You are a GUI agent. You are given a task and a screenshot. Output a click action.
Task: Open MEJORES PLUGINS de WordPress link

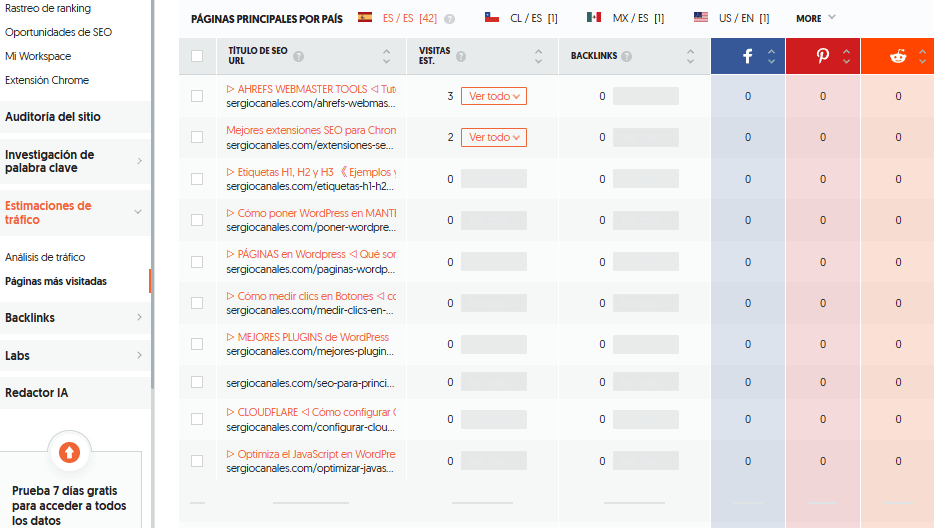pyautogui.click(x=307, y=337)
